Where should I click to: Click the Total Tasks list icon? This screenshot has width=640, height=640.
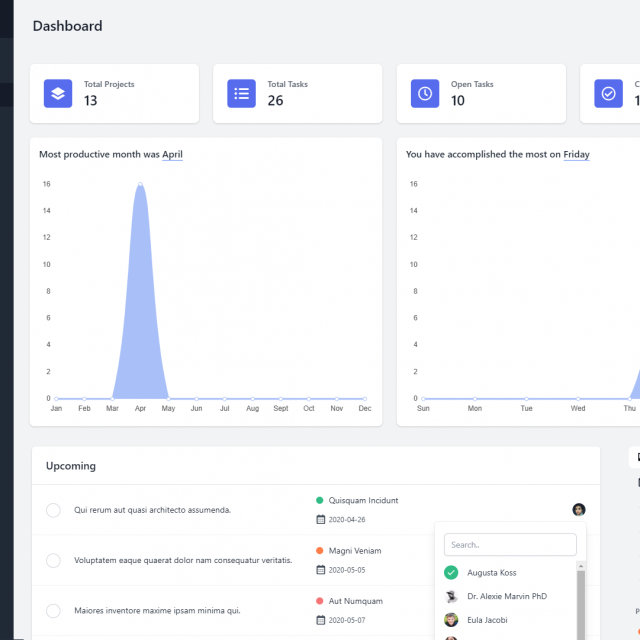click(241, 93)
